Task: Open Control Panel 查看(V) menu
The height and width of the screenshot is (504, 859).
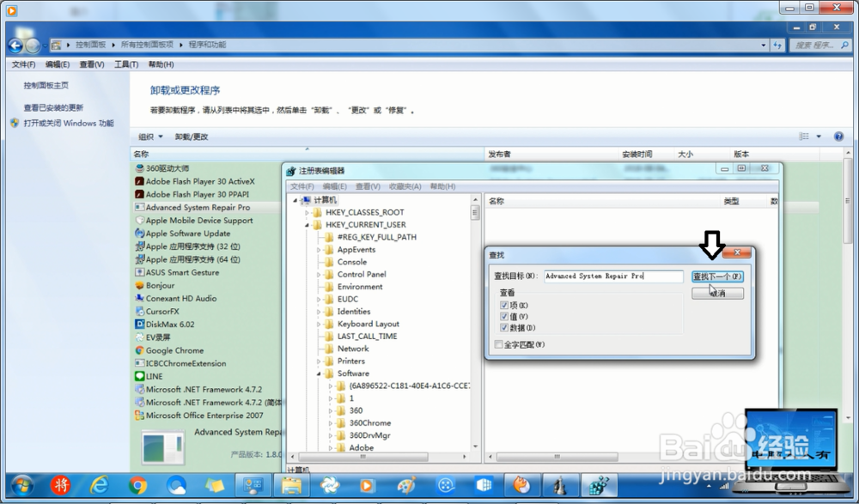Action: click(x=92, y=64)
